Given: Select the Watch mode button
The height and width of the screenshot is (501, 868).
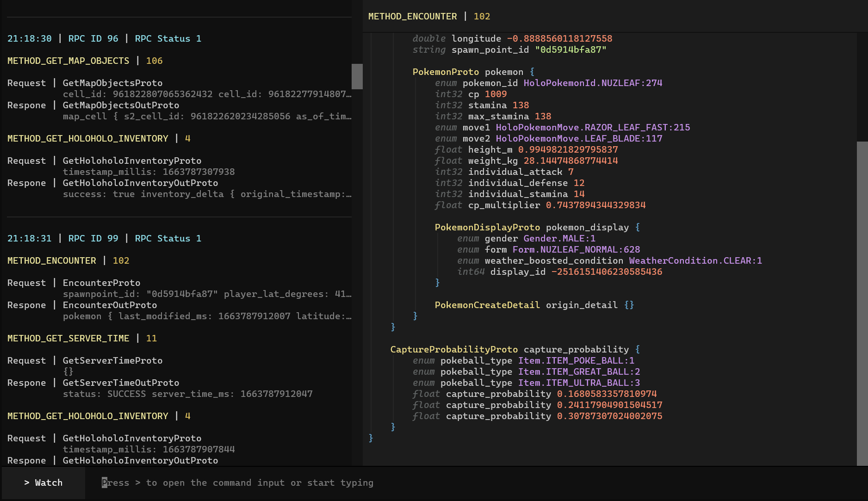Looking at the screenshot, I should coord(43,483).
